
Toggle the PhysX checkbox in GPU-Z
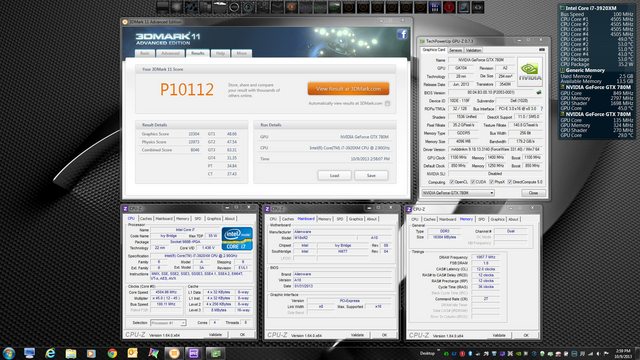pyautogui.click(x=491, y=182)
